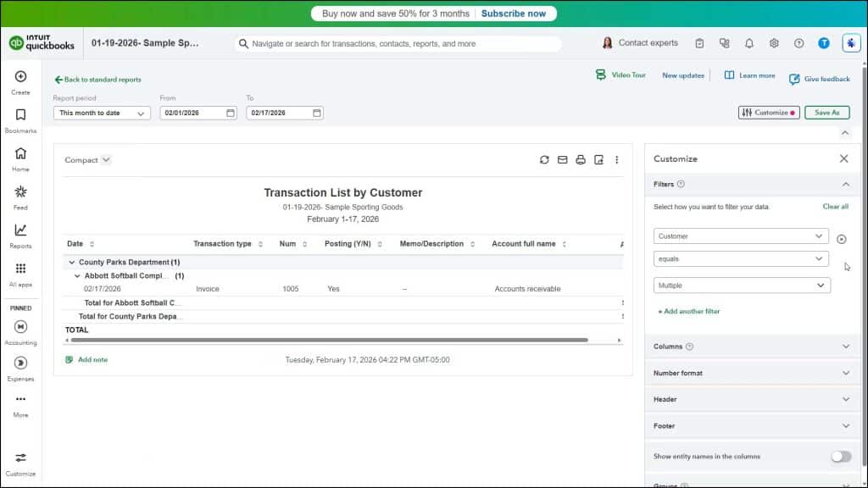Viewport: 868px width, 488px height.
Task: Email the Transaction List report
Action: click(x=563, y=159)
